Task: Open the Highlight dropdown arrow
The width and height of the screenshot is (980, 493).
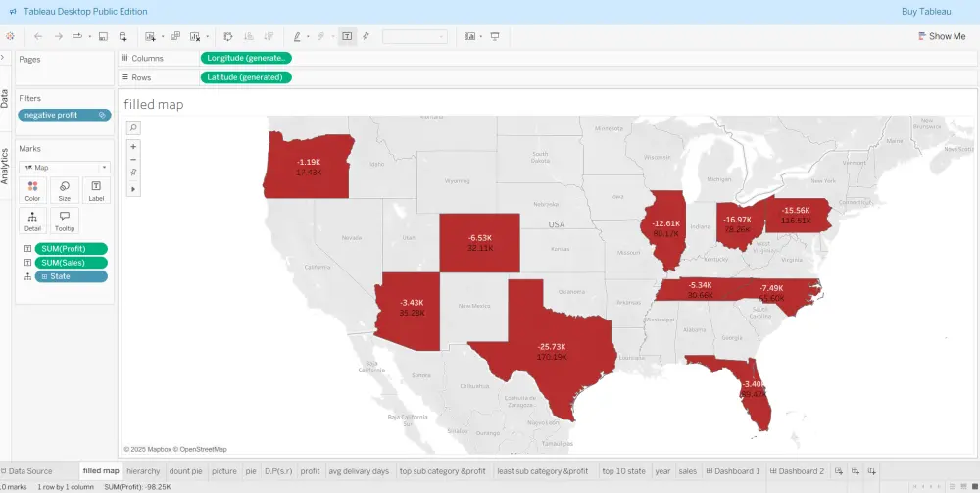Action: (x=308, y=37)
